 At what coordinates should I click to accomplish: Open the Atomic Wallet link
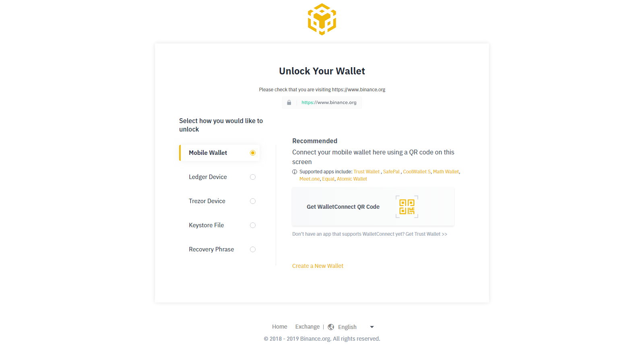[x=352, y=179]
